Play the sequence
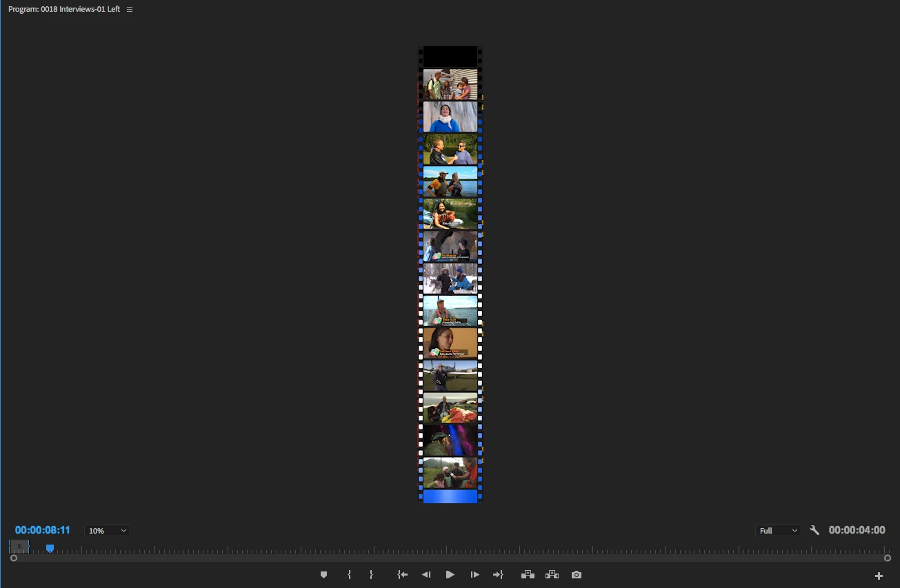The height and width of the screenshot is (588, 900). click(x=450, y=575)
